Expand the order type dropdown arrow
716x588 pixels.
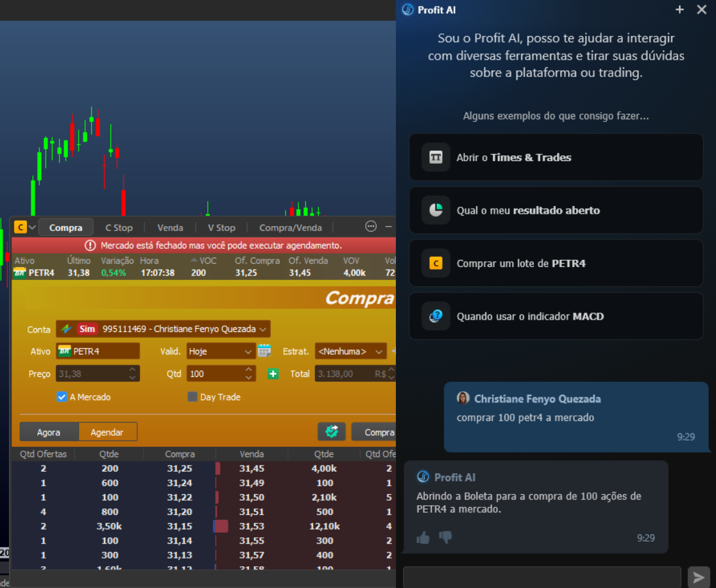33,227
